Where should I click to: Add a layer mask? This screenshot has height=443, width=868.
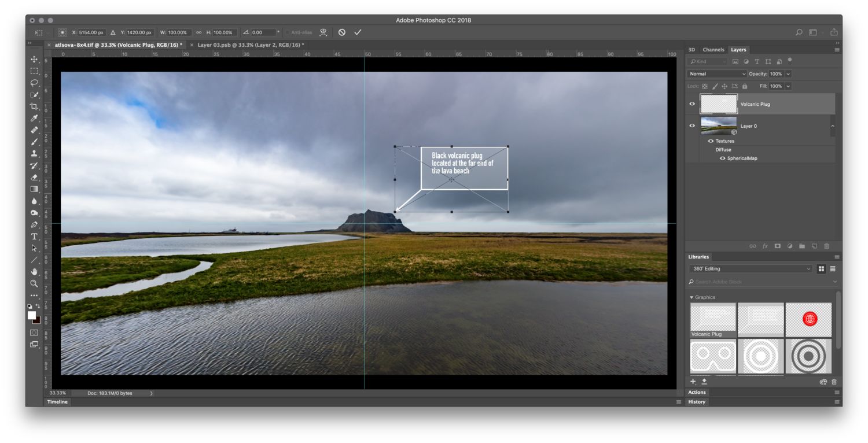point(778,246)
